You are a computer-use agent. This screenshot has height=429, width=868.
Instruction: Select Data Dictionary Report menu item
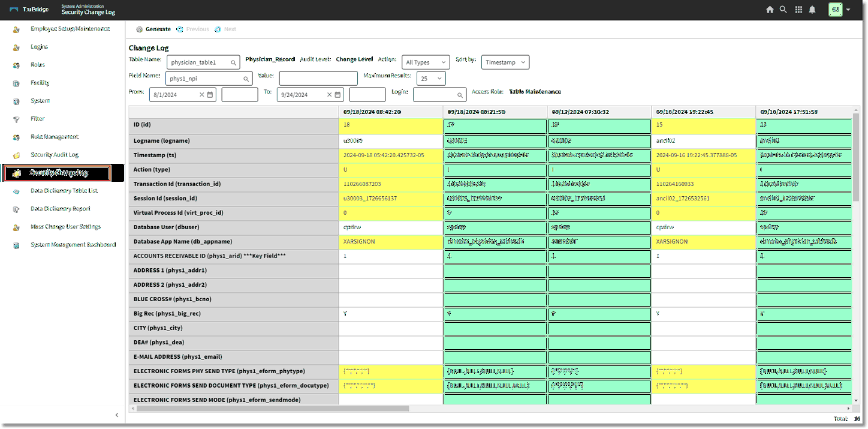coord(60,209)
